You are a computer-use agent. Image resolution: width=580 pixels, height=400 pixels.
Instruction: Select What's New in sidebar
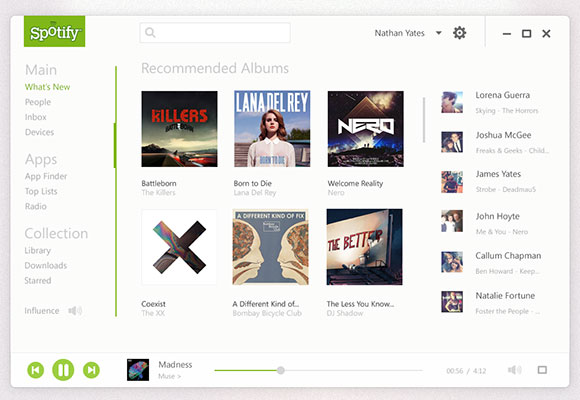(x=47, y=87)
